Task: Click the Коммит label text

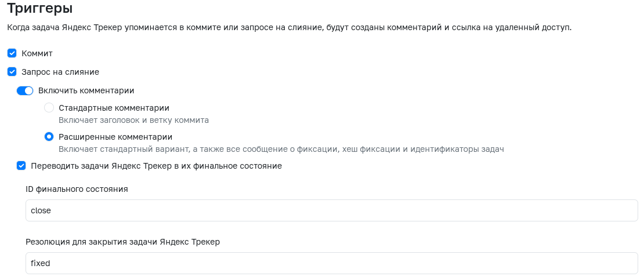Action: click(x=37, y=53)
